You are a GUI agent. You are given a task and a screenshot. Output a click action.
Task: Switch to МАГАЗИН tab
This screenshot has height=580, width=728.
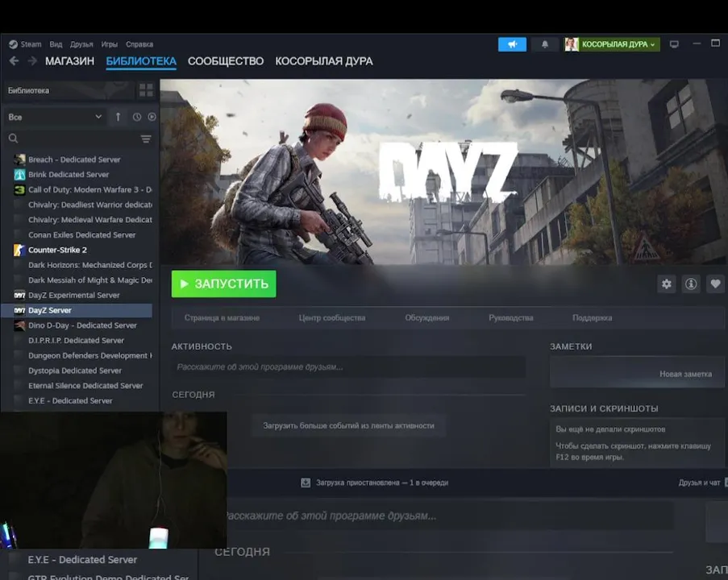[69, 61]
